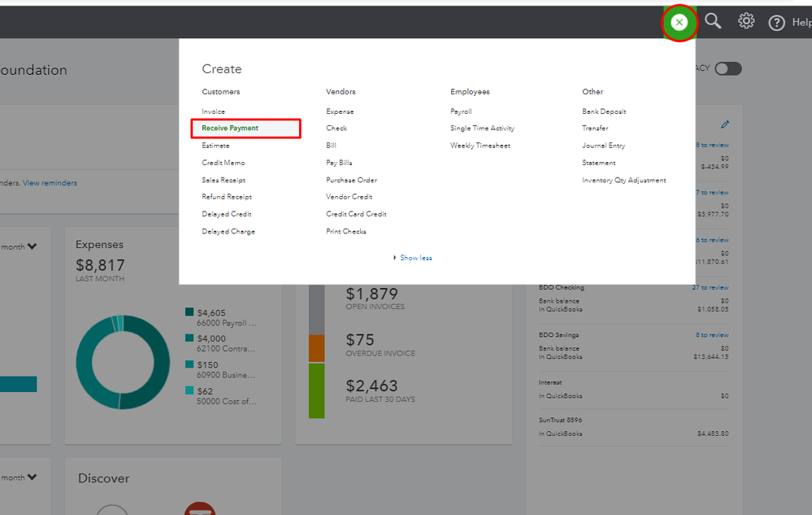Screen dimensions: 812x515
Task: Choose Transfer under Other
Action: coord(595,128)
